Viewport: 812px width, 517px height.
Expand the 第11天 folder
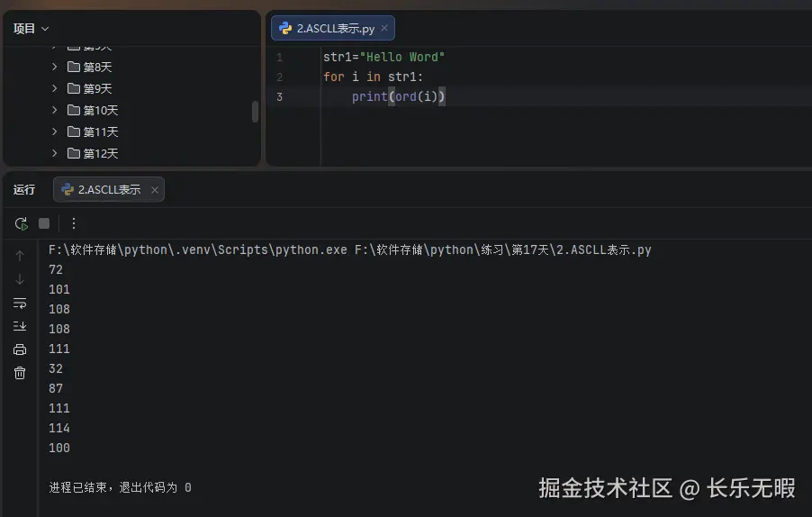pos(54,132)
